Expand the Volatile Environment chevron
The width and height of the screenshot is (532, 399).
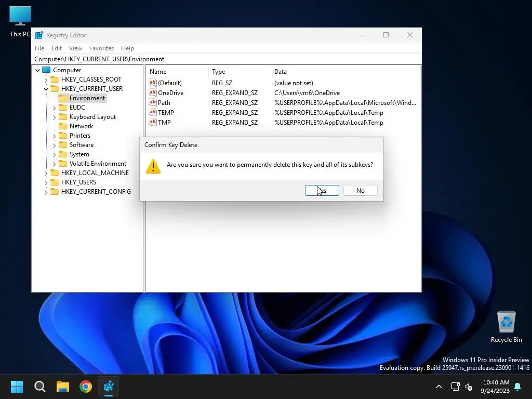54,164
